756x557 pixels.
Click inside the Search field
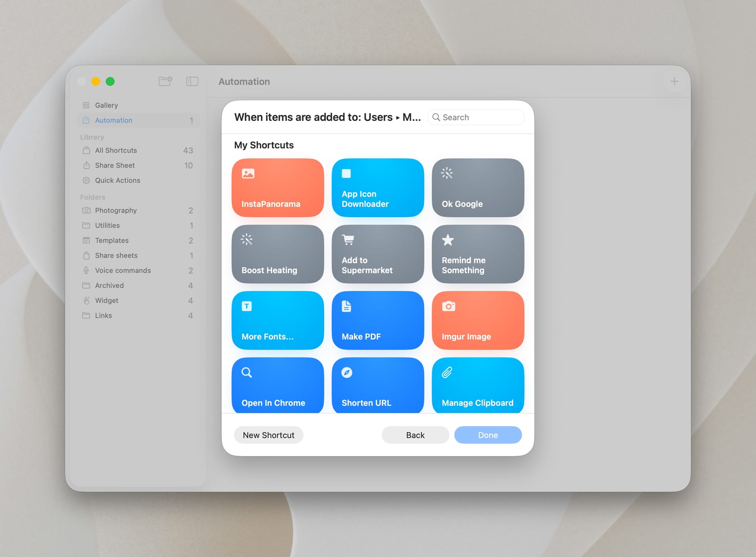pos(476,117)
